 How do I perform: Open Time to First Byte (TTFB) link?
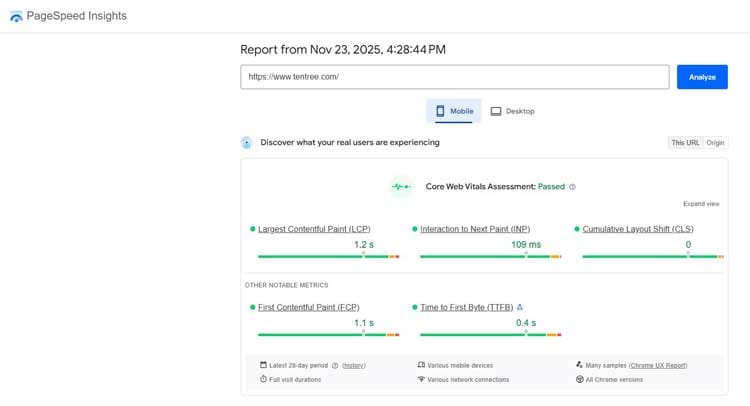click(466, 307)
